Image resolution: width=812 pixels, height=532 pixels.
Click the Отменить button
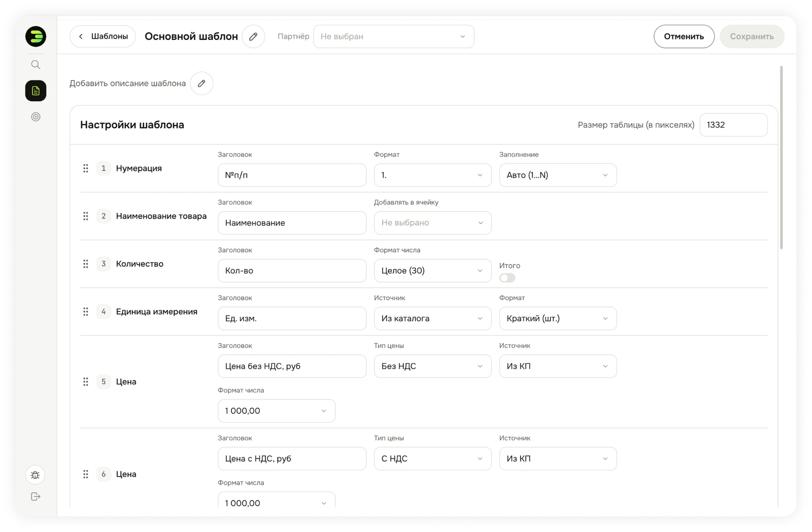coord(684,37)
